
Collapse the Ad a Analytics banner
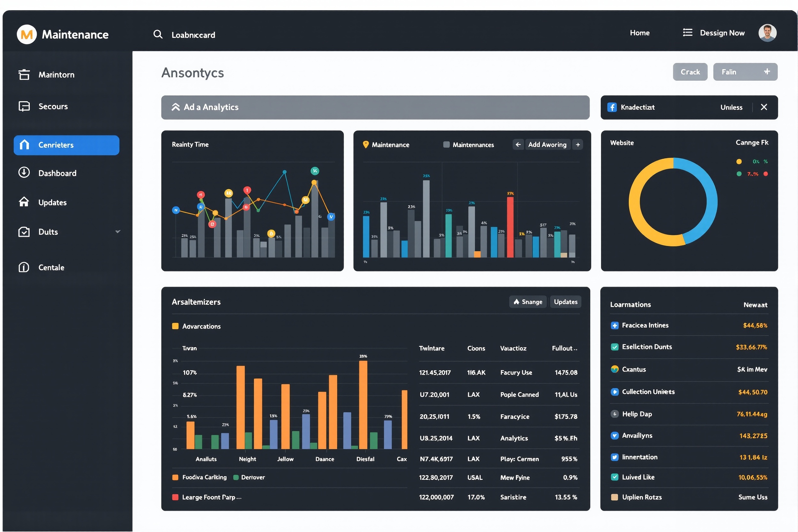click(x=176, y=107)
